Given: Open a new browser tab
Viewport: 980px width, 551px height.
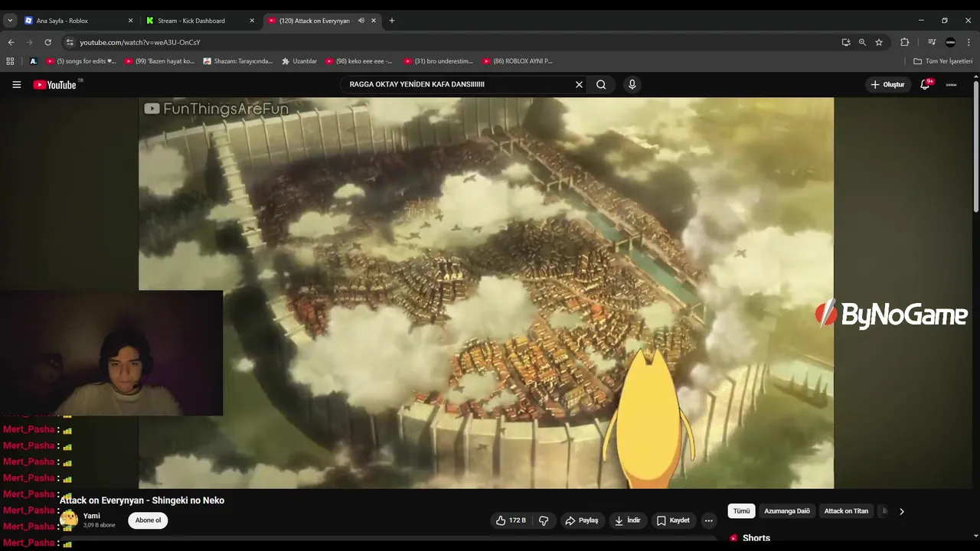Looking at the screenshot, I should pos(392,21).
